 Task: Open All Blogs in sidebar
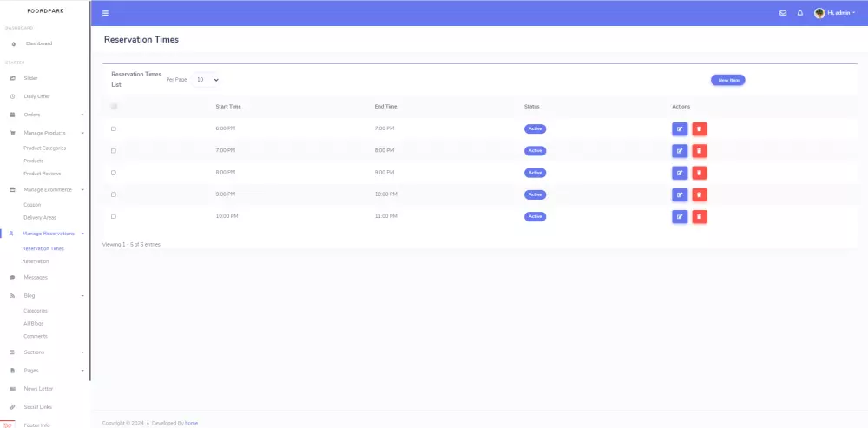pos(34,323)
